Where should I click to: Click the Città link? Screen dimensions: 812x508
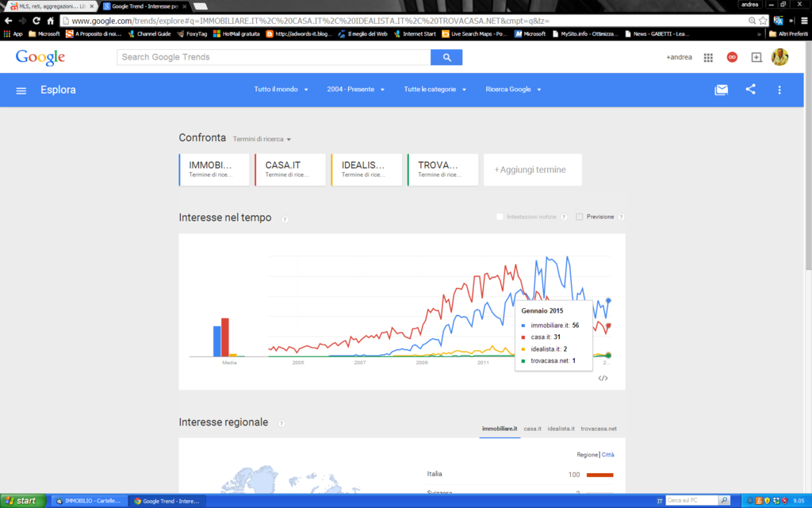click(x=607, y=455)
